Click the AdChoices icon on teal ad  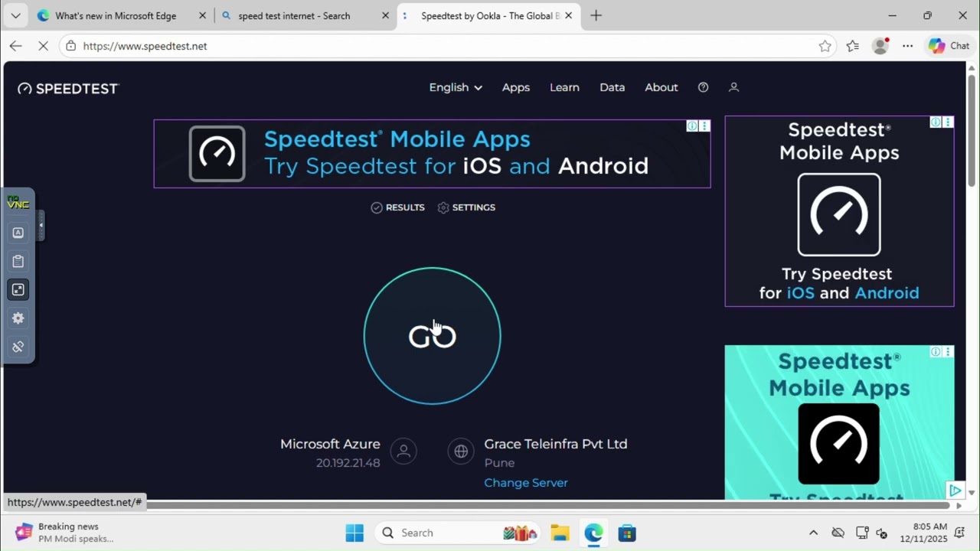tap(955, 491)
